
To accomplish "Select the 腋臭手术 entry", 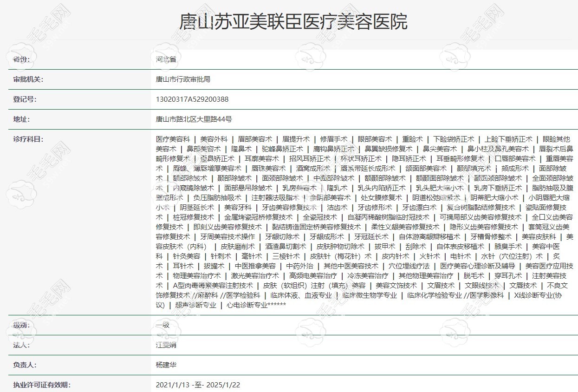I will [508, 247].
